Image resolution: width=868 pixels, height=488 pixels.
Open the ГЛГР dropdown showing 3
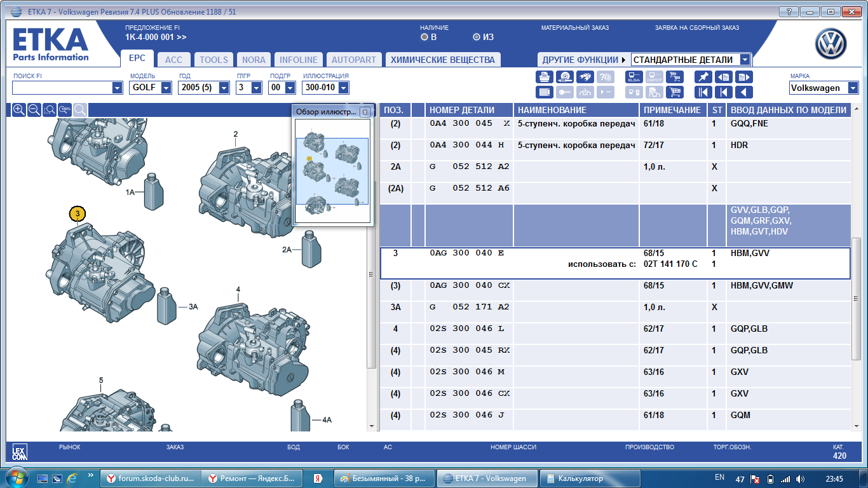pyautogui.click(x=257, y=88)
